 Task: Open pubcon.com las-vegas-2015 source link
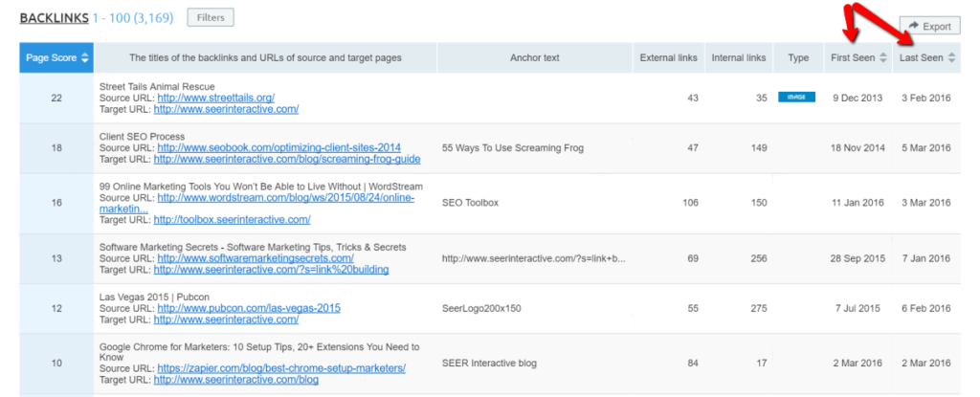[249, 308]
